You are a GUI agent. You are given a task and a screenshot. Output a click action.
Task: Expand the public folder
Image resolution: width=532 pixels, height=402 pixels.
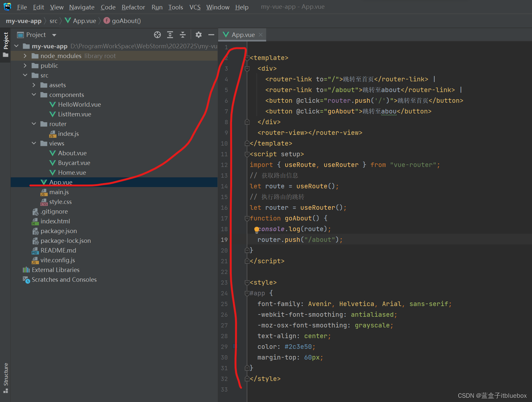pyautogui.click(x=25, y=65)
